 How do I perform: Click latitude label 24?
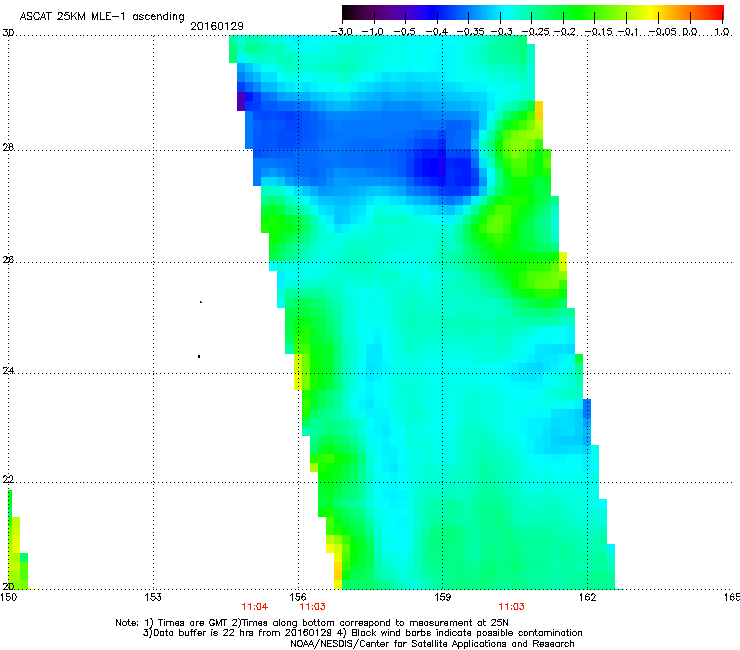point(8,371)
